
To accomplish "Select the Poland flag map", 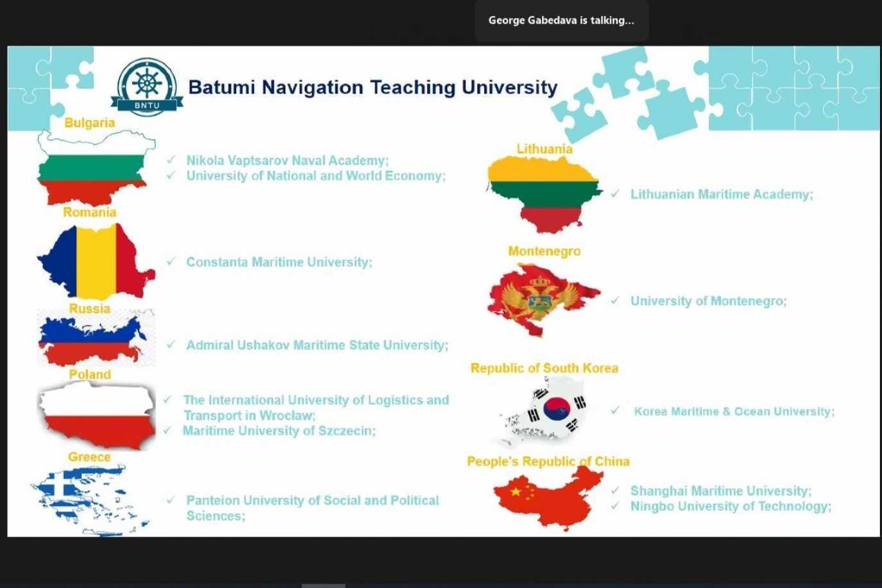I will [x=96, y=416].
